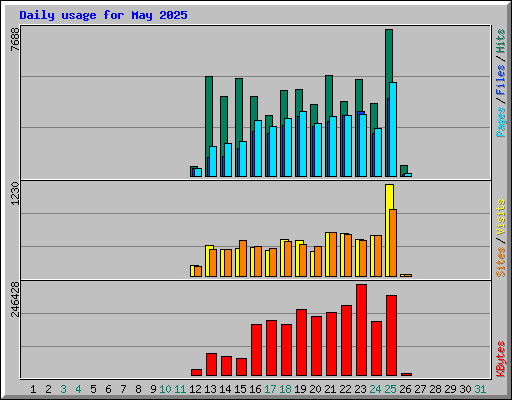Click day label 5 on the axis

point(93,389)
